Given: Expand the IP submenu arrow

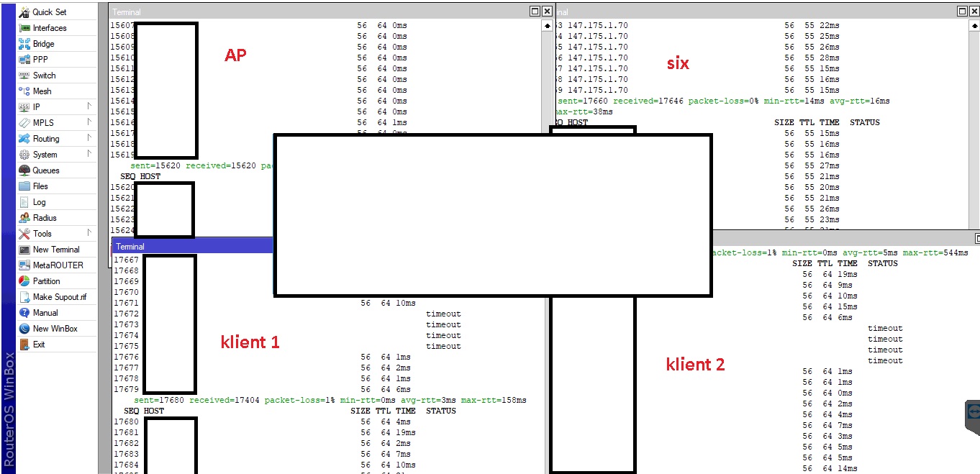Looking at the screenshot, I should coord(90,106).
